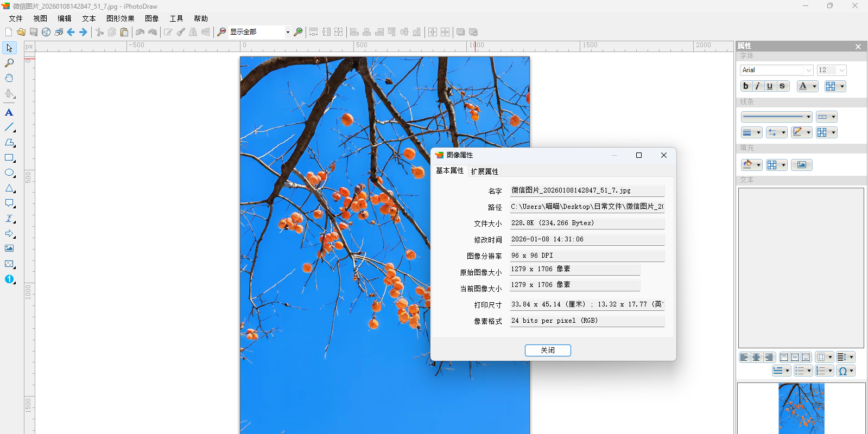Screen dimensions: 868x434
Task: Select the magnifier zoom tool in left toolbox
Action: click(x=9, y=63)
